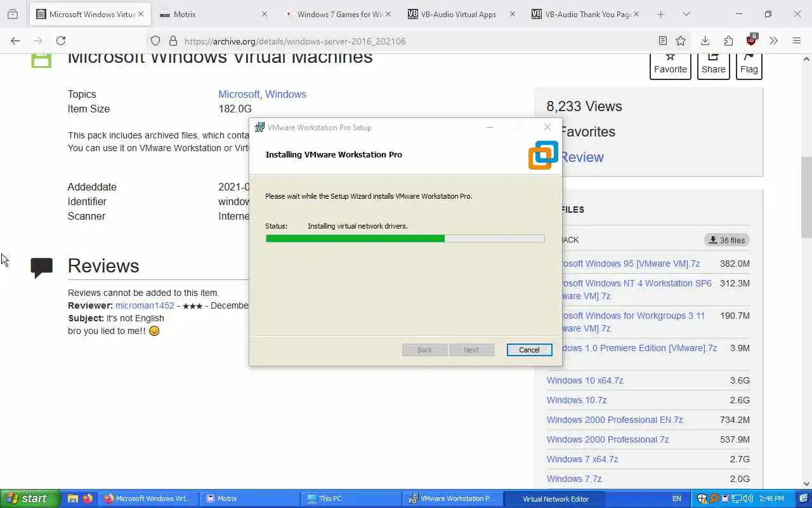The width and height of the screenshot is (812, 508).
Task: Click the site padlock icon
Action: point(173,41)
